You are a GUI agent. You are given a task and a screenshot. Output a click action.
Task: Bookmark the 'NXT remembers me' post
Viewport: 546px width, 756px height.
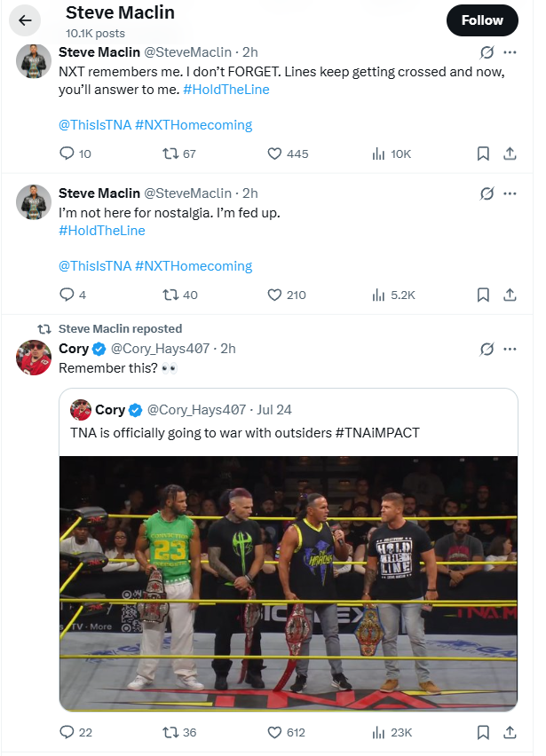483,154
